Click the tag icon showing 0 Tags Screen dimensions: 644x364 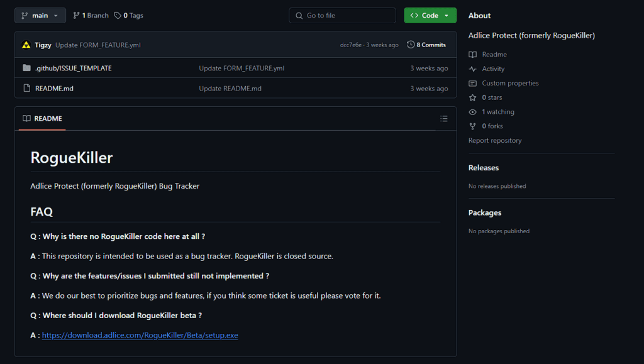(118, 16)
